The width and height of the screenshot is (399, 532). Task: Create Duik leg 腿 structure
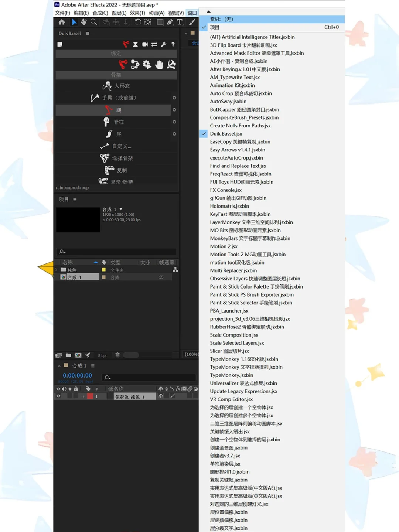tap(113, 110)
